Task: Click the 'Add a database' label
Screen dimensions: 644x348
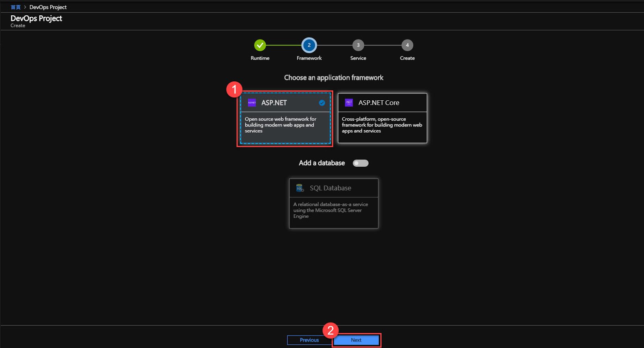Action: coord(322,163)
